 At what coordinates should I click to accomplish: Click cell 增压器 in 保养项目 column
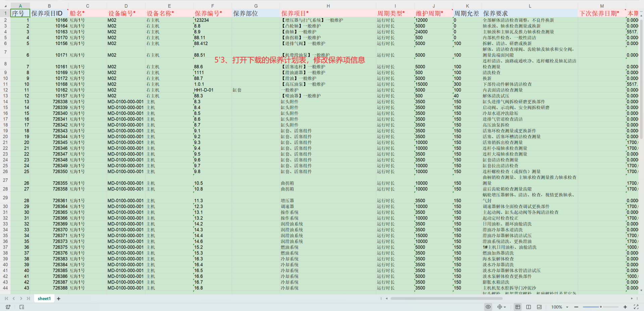pos(328,198)
